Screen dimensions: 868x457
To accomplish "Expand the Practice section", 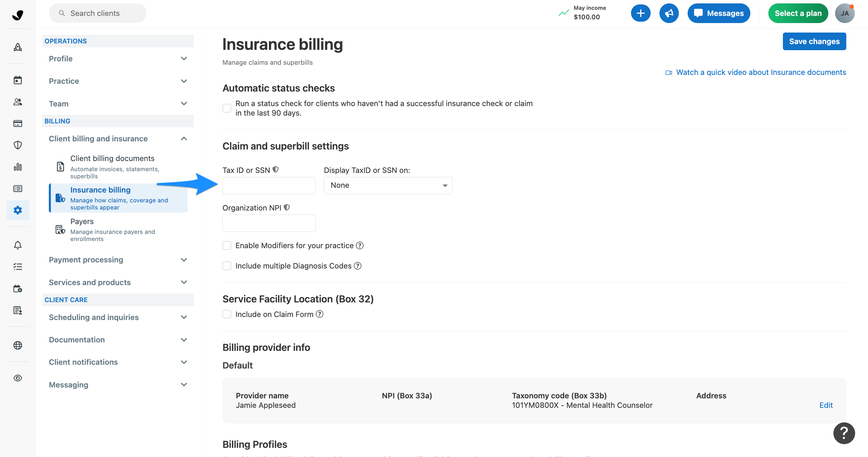I will [118, 81].
